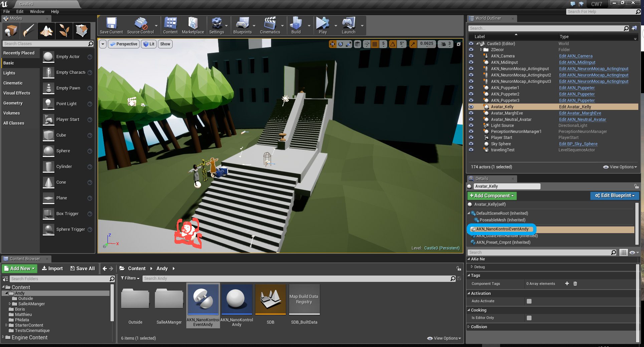Open viewport options dropdown arrow
The width and height of the screenshot is (644, 347).
[x=102, y=44]
